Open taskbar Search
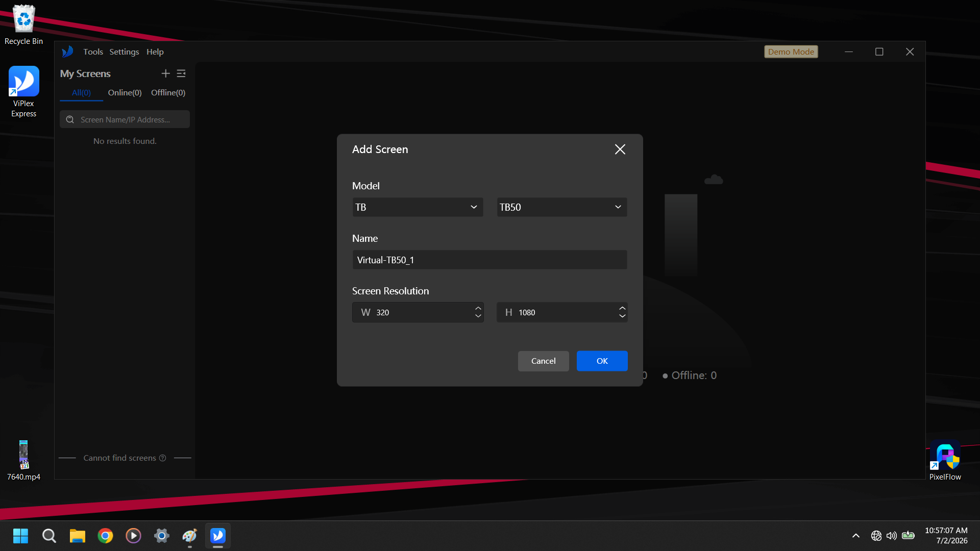This screenshot has height=551, width=980. (49, 536)
